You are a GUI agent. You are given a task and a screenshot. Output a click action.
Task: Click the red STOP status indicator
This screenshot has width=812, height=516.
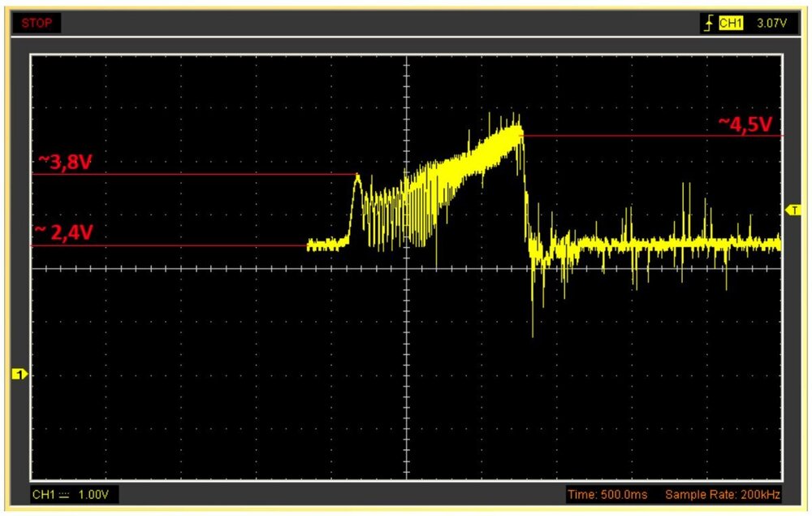37,24
